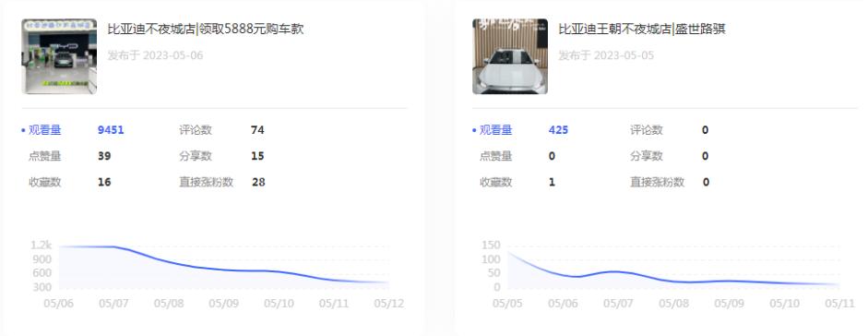The height and width of the screenshot is (336, 868).
Task: Click the view count value 425
Action: (558, 130)
